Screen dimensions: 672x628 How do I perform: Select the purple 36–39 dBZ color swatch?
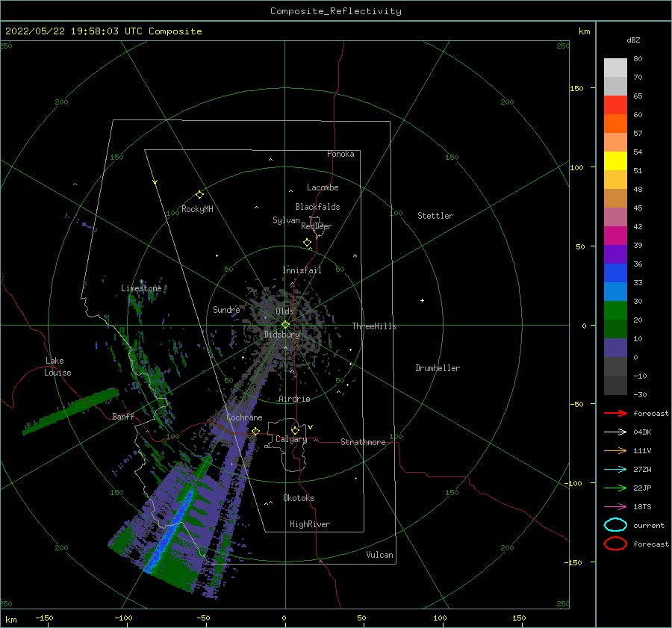pos(615,254)
